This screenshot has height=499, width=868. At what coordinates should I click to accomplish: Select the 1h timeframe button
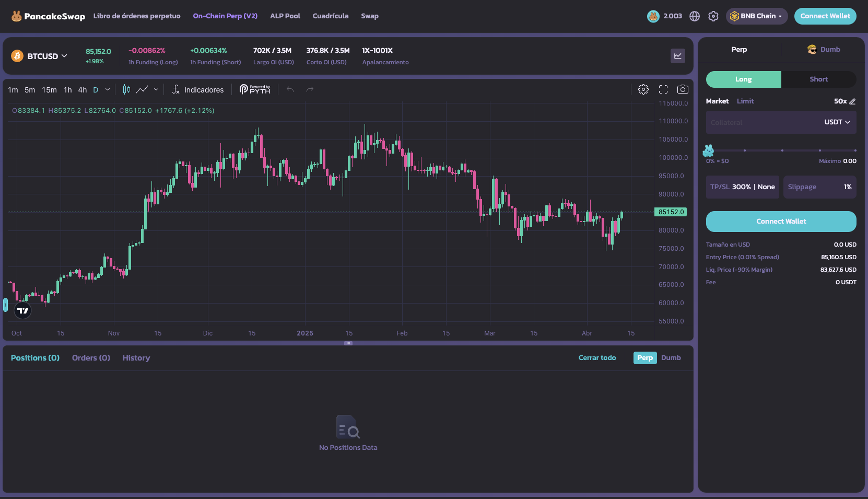coord(68,90)
